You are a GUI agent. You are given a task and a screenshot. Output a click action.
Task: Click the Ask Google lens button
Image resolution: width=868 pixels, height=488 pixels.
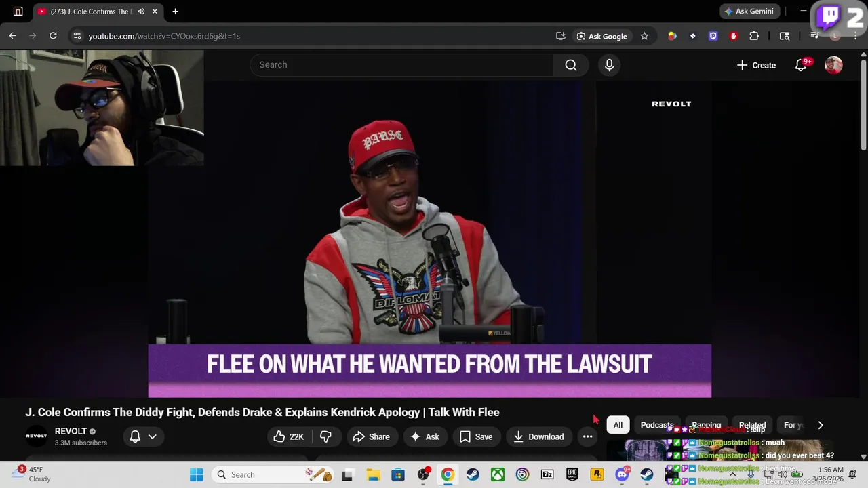601,36
